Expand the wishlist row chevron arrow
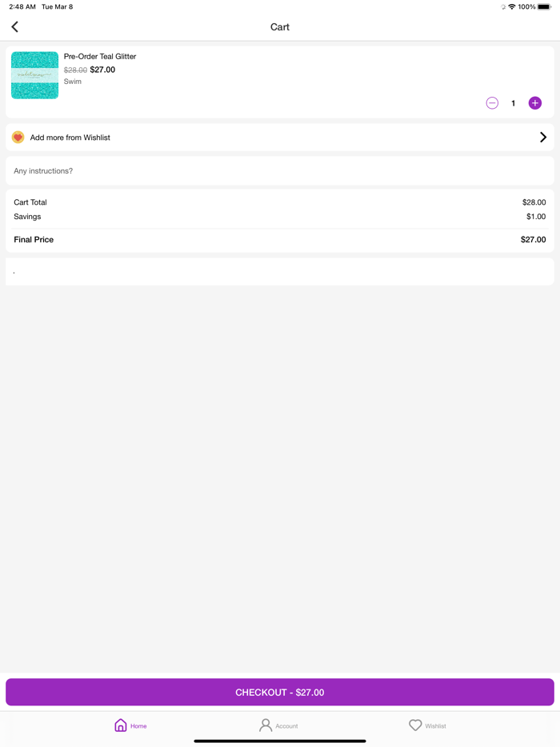The height and width of the screenshot is (747, 560). coord(543,138)
